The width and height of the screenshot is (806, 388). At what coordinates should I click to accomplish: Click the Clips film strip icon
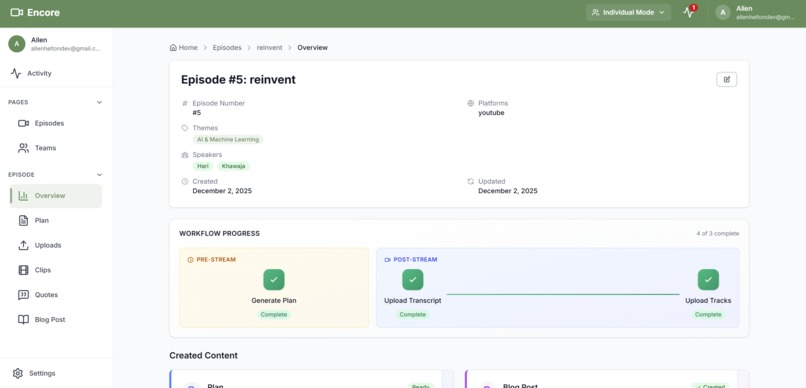click(23, 270)
